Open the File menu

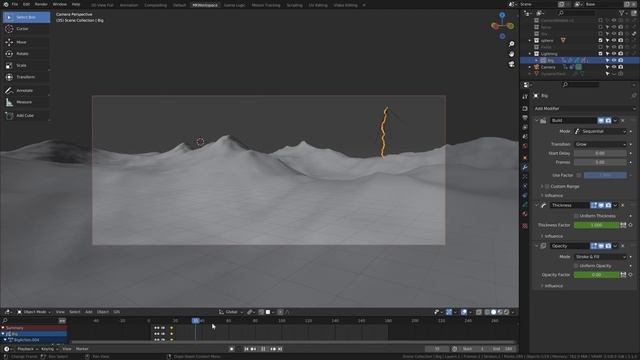tap(15, 4)
